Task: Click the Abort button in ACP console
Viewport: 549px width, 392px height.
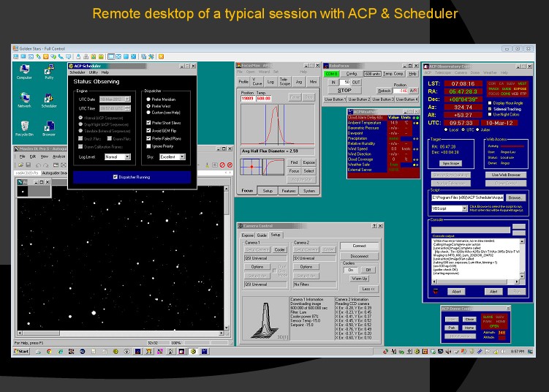Action: pyautogui.click(x=456, y=292)
